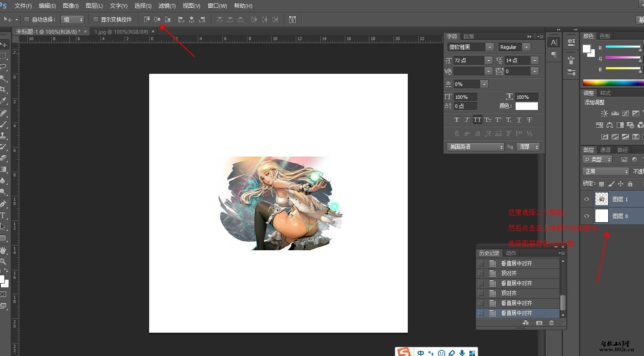
Task: Select the Zoom tool in toolbox
Action: pyautogui.click(x=3, y=261)
